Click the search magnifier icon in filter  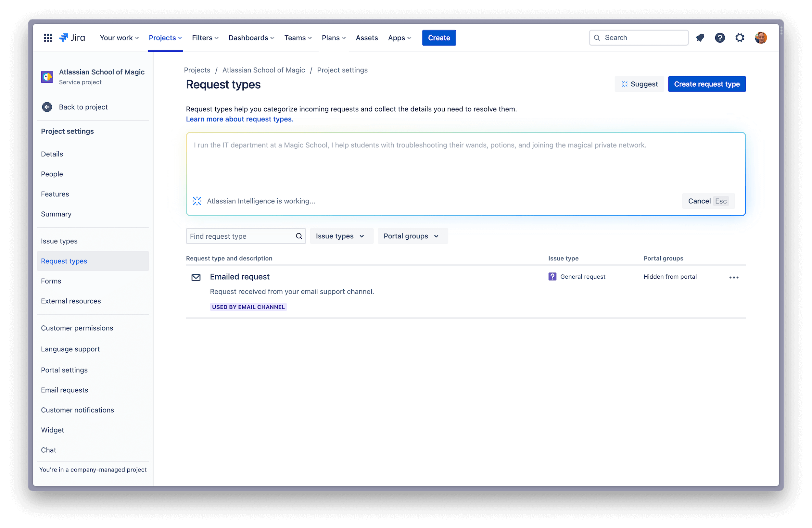(299, 236)
